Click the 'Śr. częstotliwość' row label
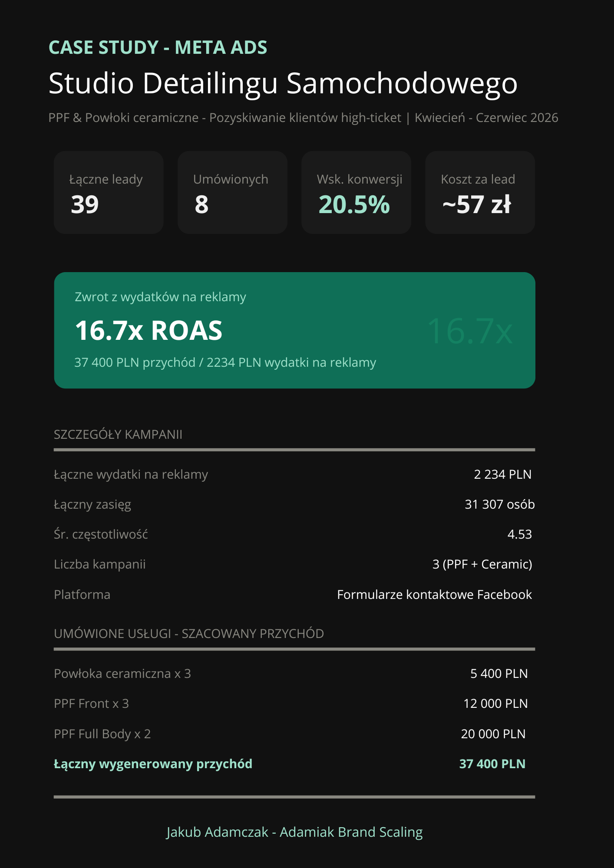Viewport: 614px width, 868px height. tap(101, 534)
